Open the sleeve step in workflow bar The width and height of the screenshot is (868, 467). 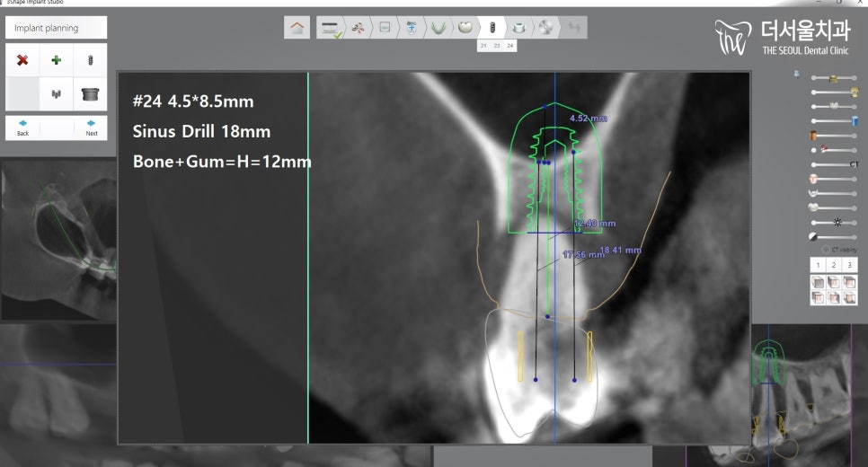point(518,27)
